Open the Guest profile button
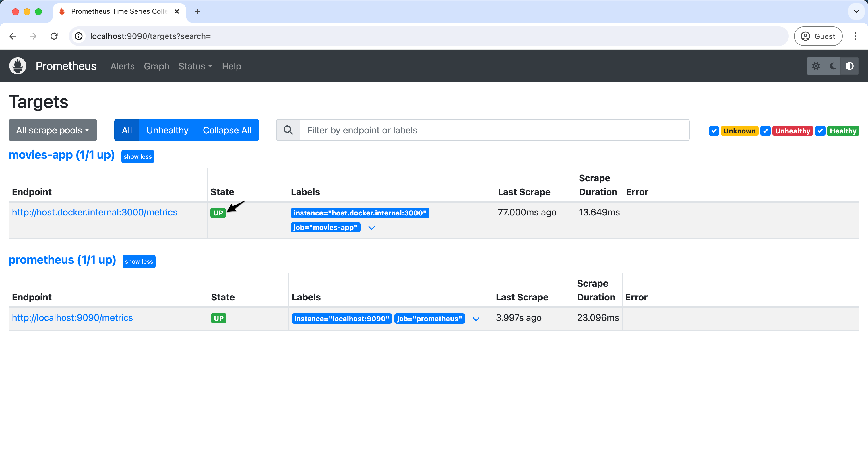The image size is (868, 466). click(x=818, y=36)
